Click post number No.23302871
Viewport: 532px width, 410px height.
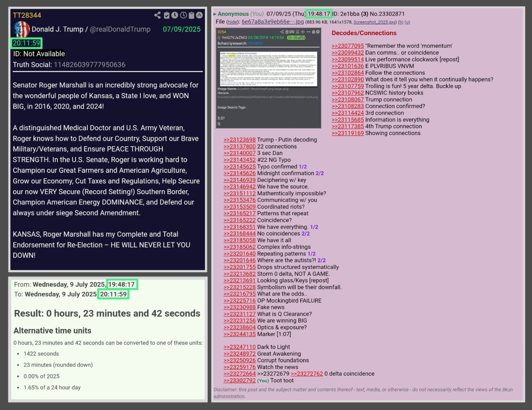tap(387, 14)
